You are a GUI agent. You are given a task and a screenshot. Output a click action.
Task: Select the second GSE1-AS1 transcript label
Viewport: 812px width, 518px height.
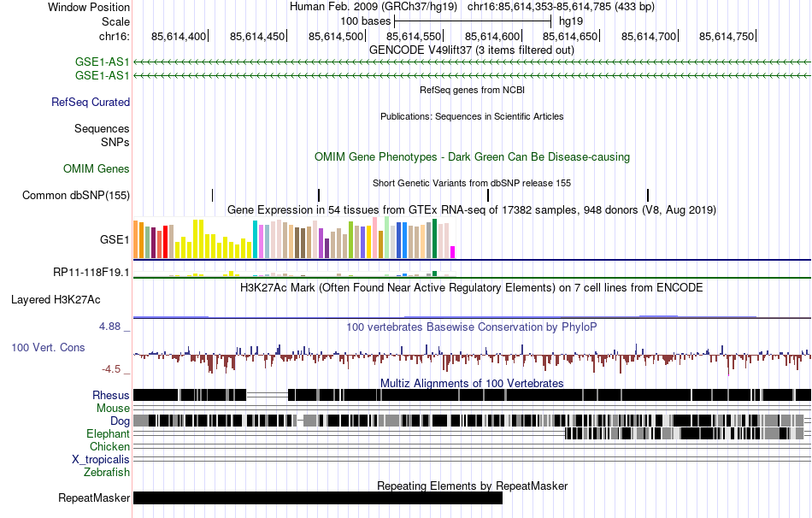click(102, 75)
